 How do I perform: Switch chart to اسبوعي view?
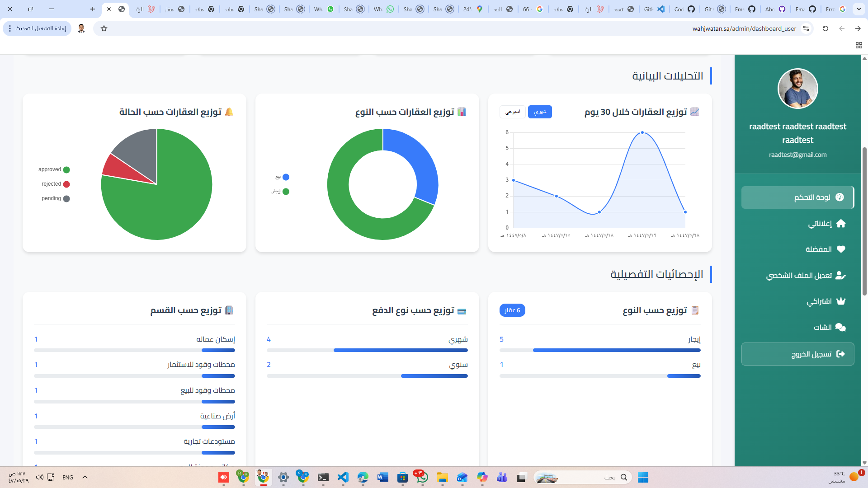point(513,112)
